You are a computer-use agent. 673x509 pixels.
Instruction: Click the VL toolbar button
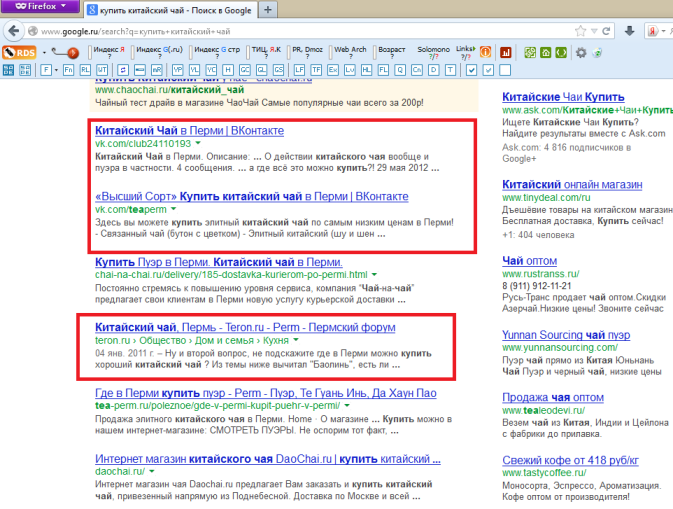pyautogui.click(x=194, y=70)
